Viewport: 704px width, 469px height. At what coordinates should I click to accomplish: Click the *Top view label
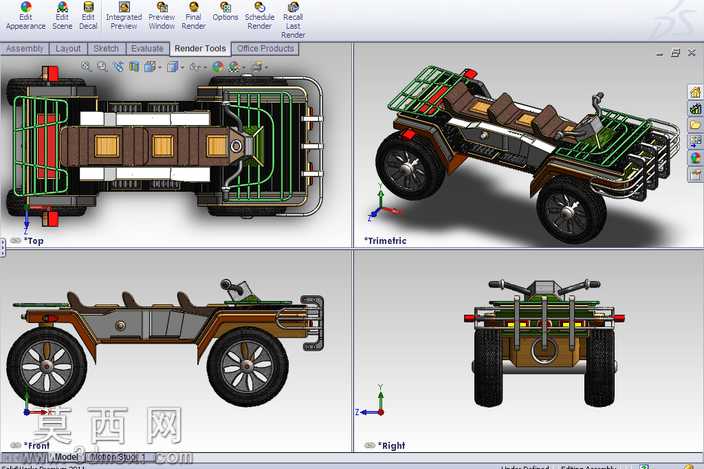point(34,241)
